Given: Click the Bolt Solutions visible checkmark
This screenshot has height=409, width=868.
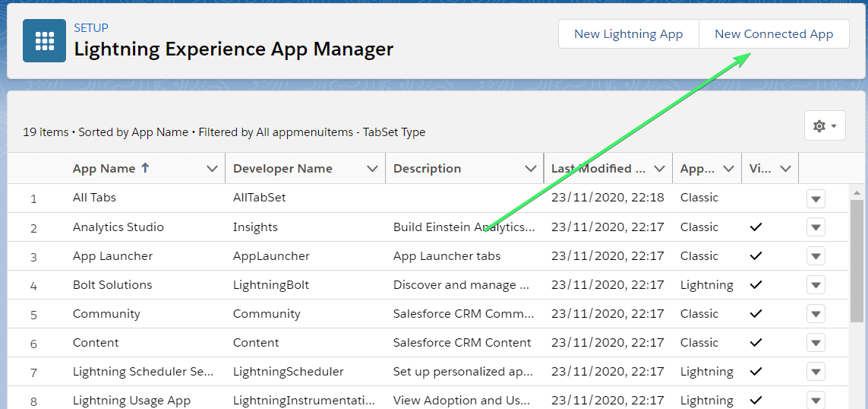Looking at the screenshot, I should pyautogui.click(x=756, y=285).
